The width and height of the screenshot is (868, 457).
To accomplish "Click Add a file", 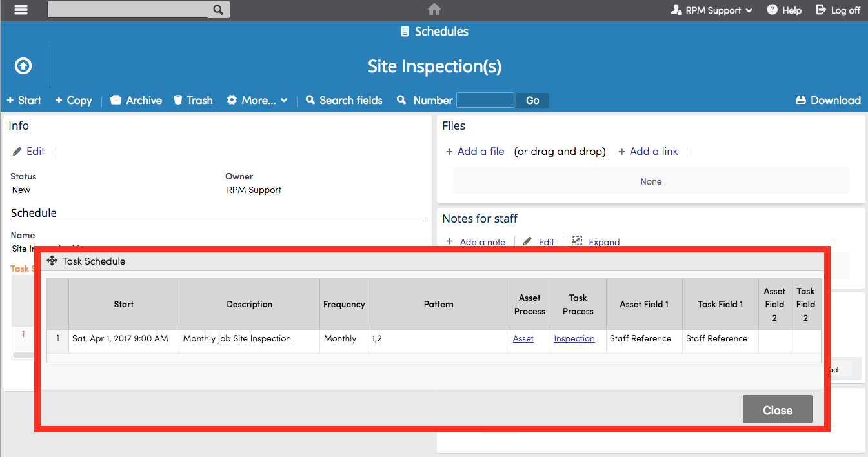I will pos(475,151).
